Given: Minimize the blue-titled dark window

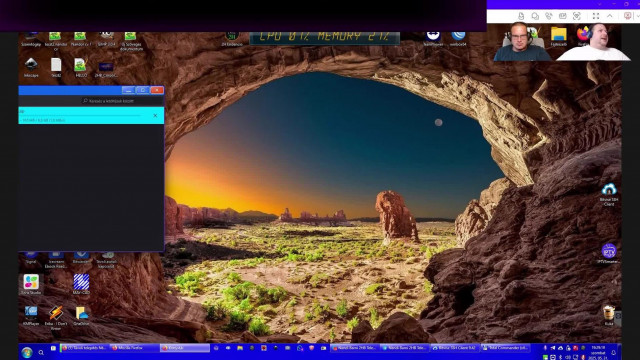Looking at the screenshot, I should tap(128, 90).
